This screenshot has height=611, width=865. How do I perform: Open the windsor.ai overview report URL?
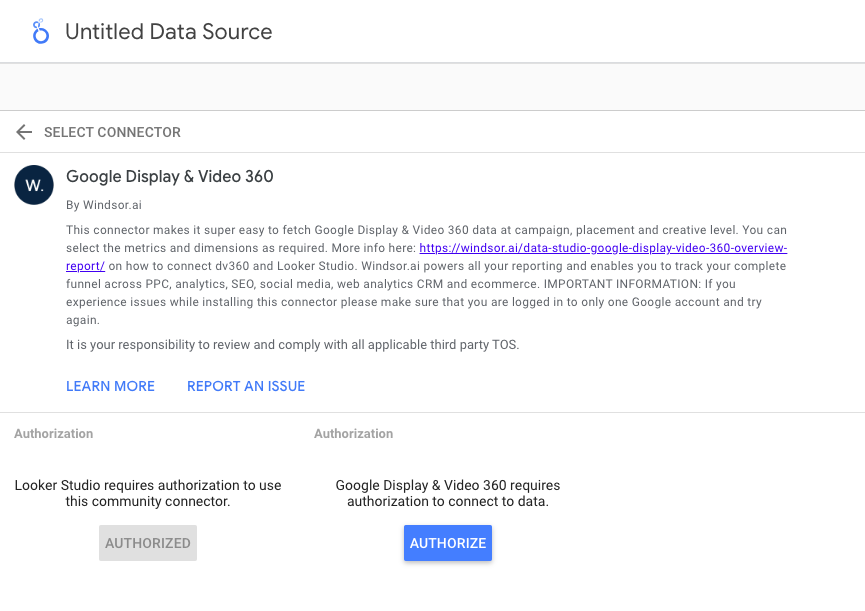coord(602,248)
